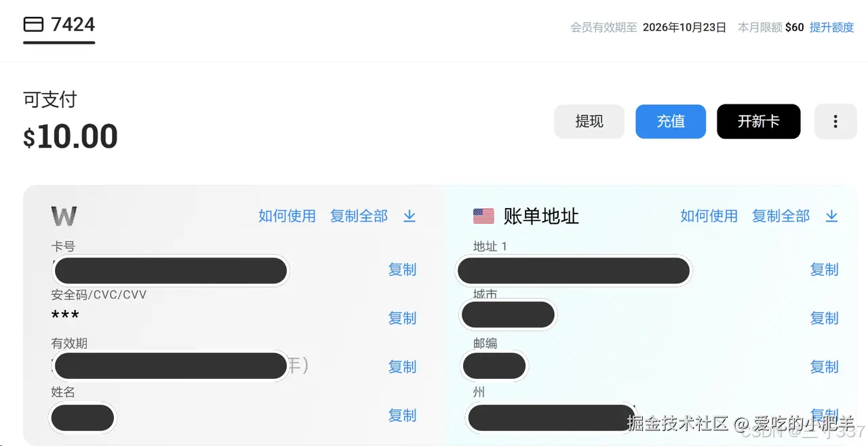Open 如何使用 in the billing address panel
This screenshot has width=868, height=446.
[709, 216]
